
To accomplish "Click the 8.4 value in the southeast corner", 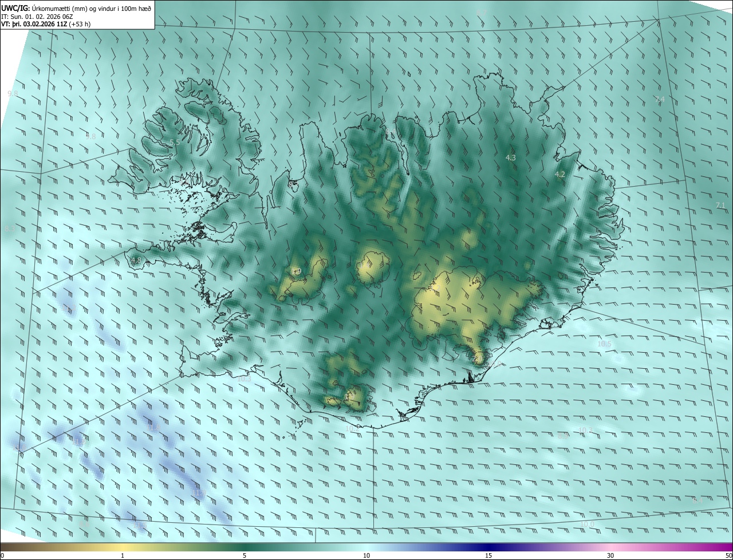I will coord(697,500).
